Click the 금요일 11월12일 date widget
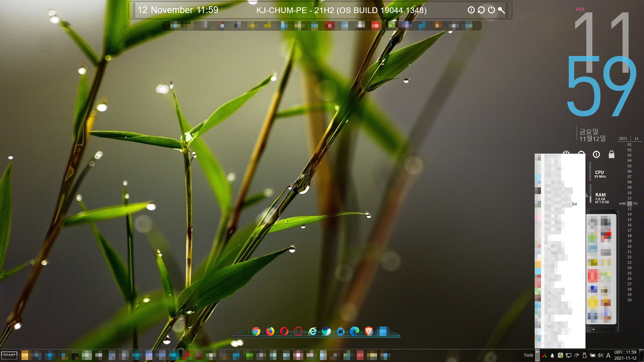 click(592, 135)
